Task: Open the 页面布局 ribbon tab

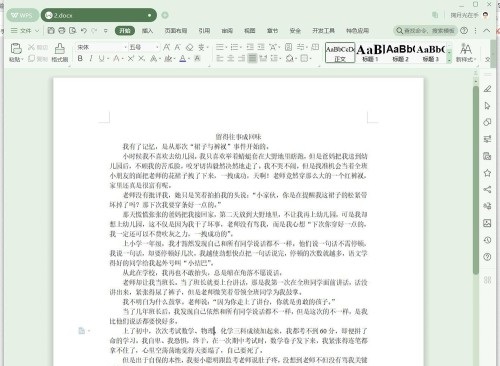Action: (x=176, y=31)
